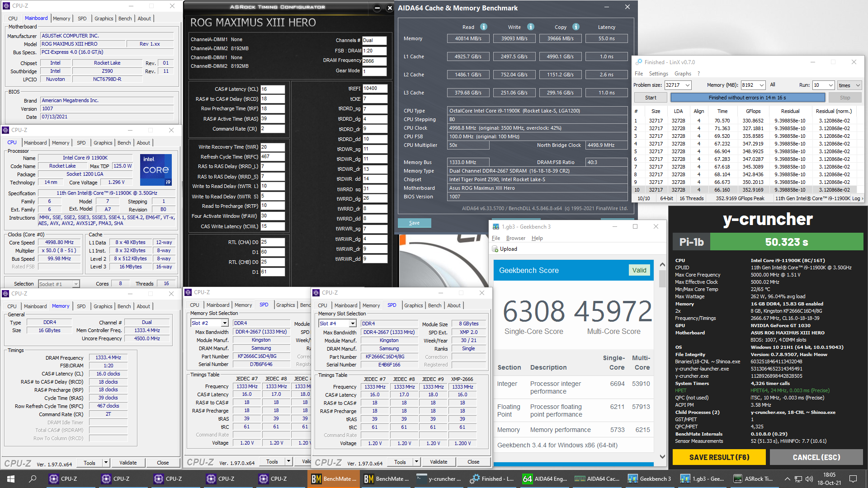868x488 pixels.
Task: Open the volume control in system tray
Action: [x=809, y=479]
